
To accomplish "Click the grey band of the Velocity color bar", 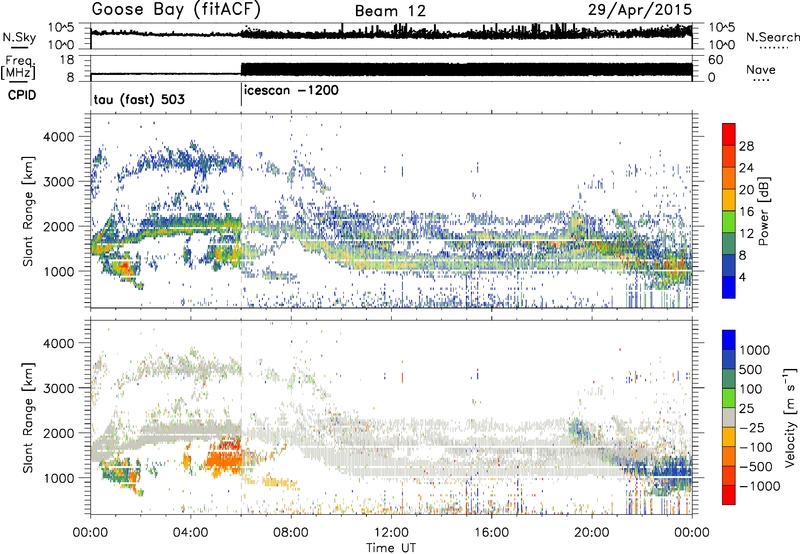I will coord(729,418).
